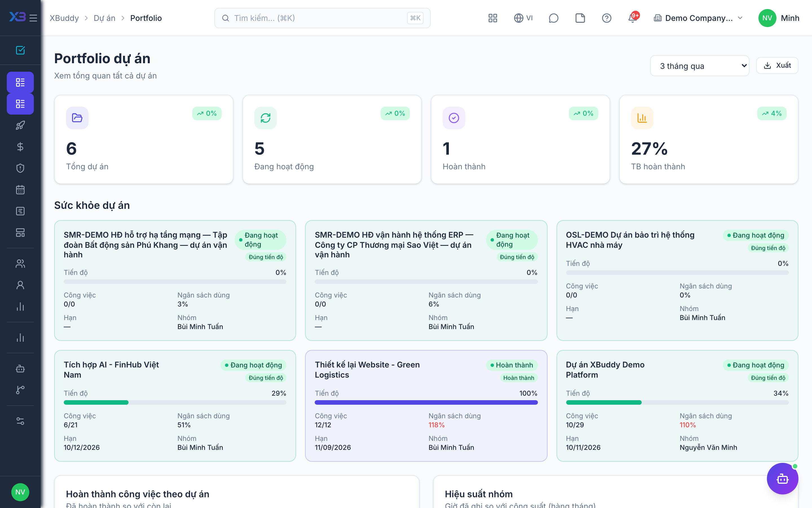
Task: Open the robot icon in sidebar
Action: (20, 369)
